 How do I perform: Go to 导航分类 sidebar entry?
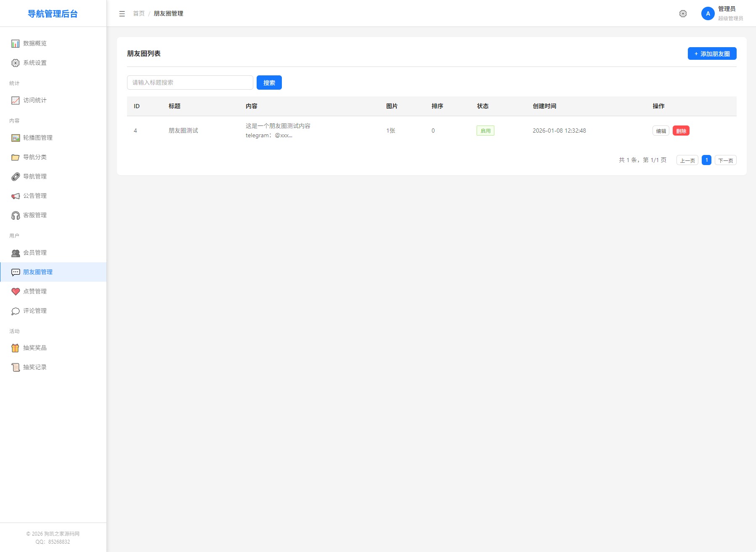35,157
